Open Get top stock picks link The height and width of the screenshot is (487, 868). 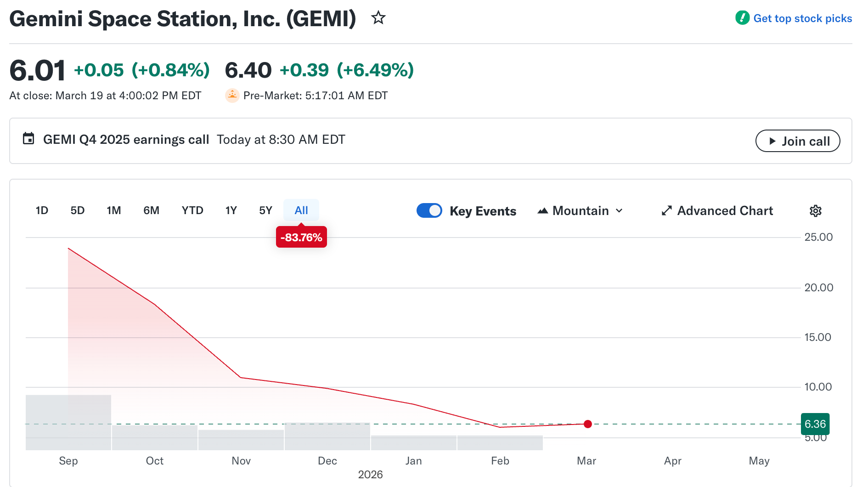(x=803, y=18)
